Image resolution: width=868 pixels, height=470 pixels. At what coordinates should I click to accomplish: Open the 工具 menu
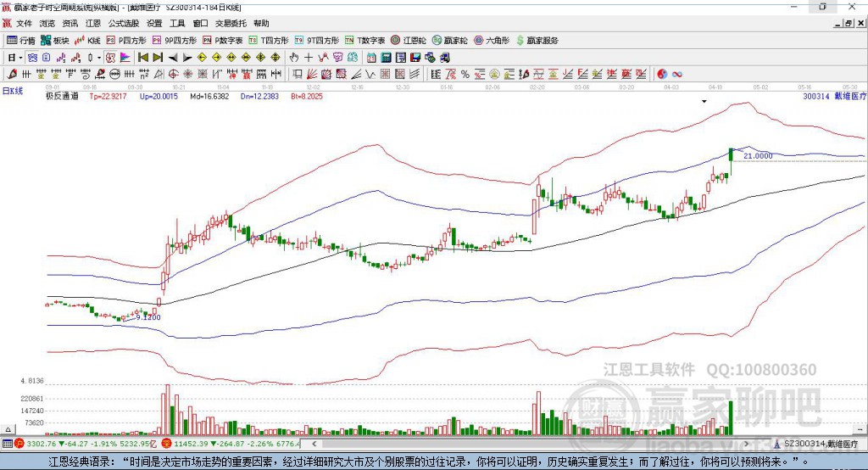click(177, 23)
